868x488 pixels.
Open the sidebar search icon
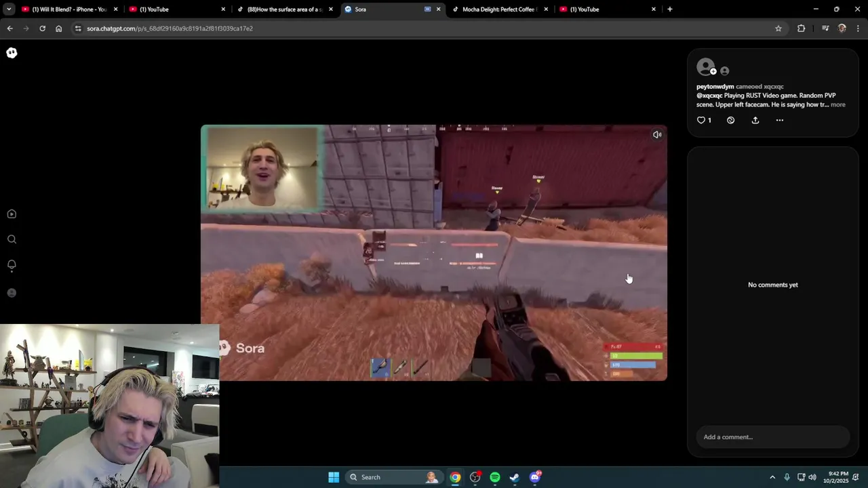tap(12, 239)
